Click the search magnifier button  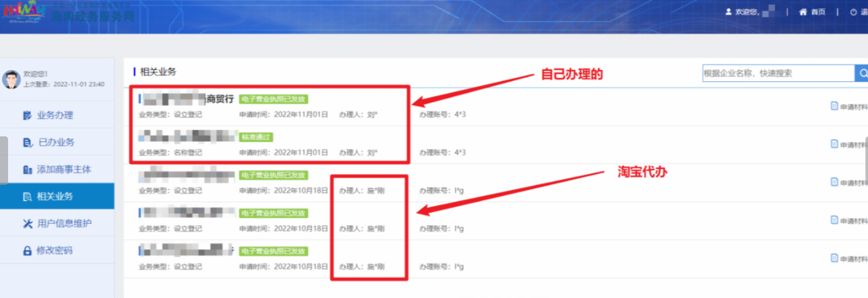(862, 73)
